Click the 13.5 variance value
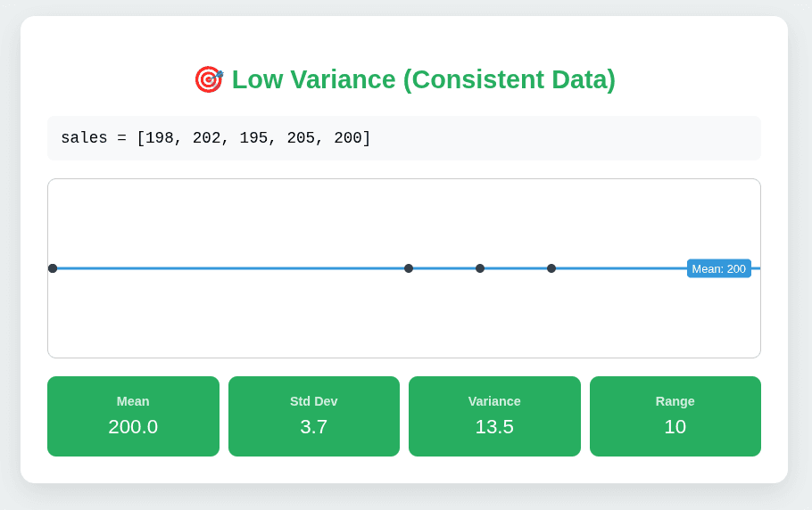 click(494, 427)
